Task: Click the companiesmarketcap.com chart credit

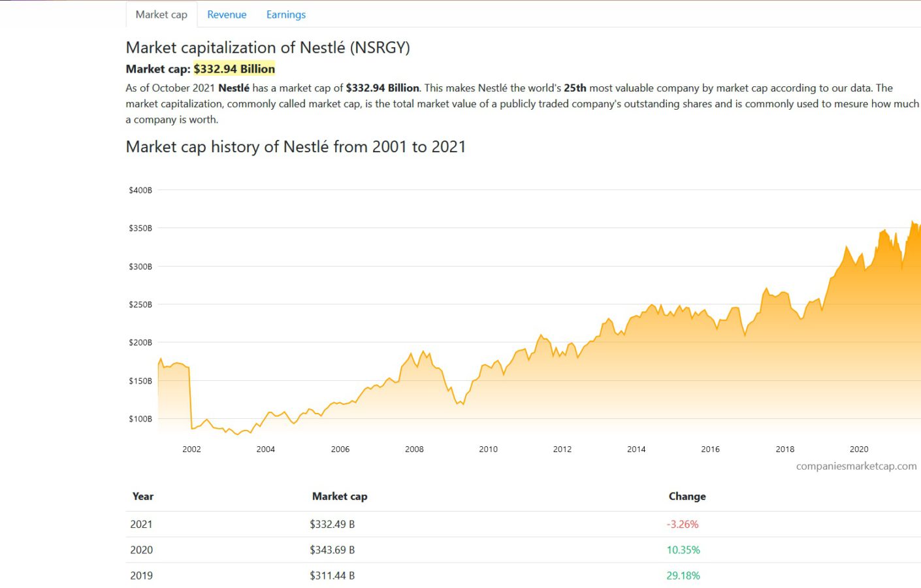Action: click(x=856, y=466)
